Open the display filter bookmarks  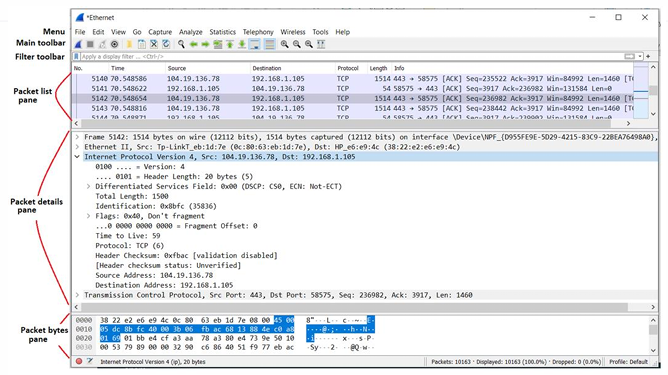tap(77, 56)
